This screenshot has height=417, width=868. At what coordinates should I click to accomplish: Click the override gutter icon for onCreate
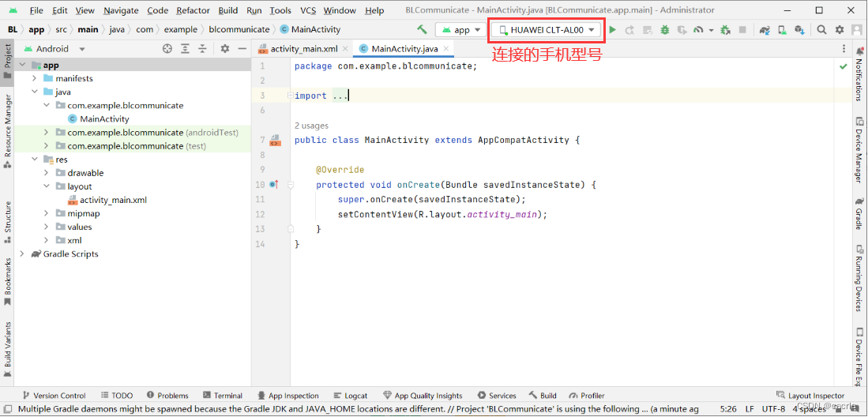273,184
